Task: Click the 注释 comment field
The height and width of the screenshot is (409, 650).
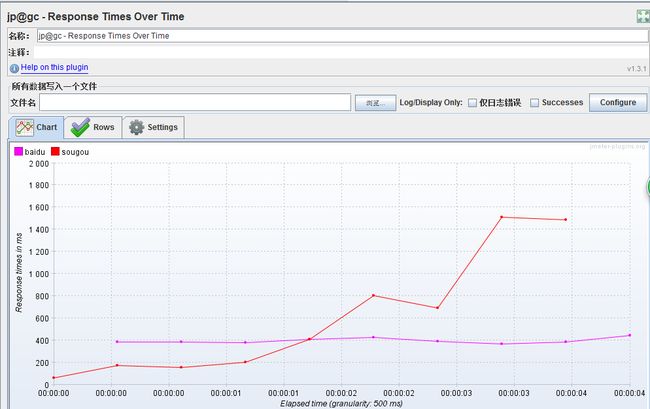Action: (x=341, y=52)
